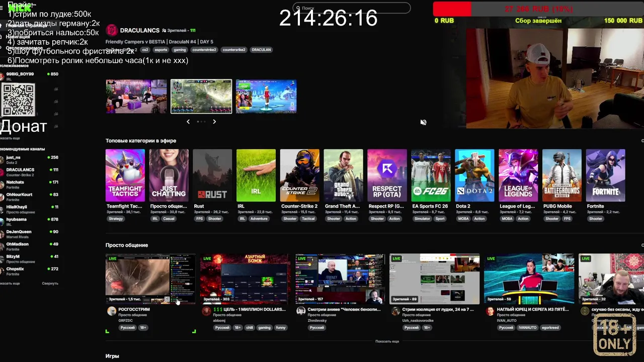The height and width of the screenshot is (362, 644).
Task: Unmute the featured stream via speaker icon
Action: 423,122
